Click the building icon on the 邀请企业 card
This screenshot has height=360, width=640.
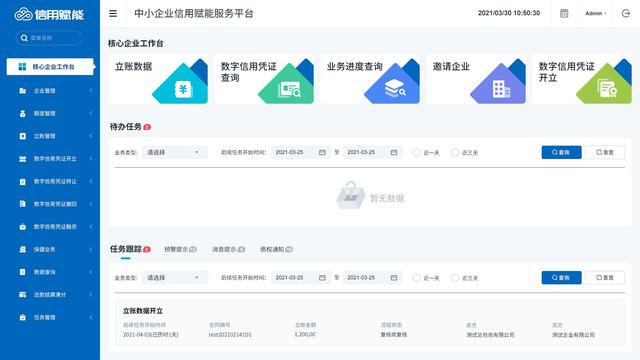(501, 89)
